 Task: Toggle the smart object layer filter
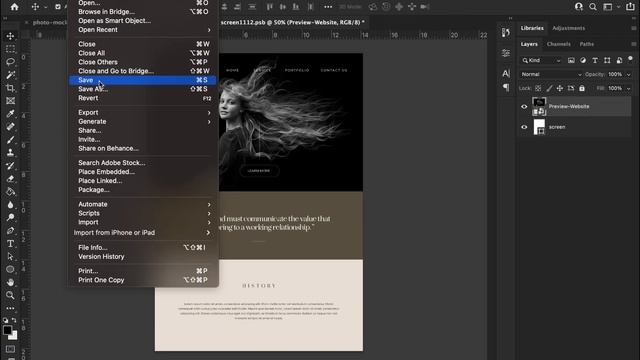point(619,60)
